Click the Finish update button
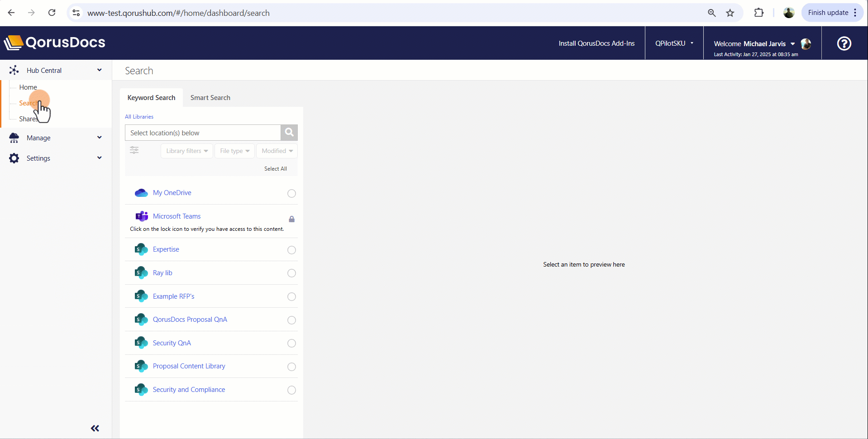This screenshot has width=868, height=439. tap(828, 13)
